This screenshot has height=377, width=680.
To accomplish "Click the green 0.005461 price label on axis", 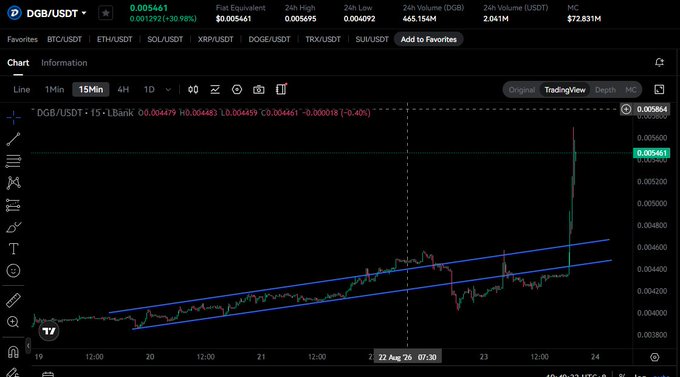I will click(651, 153).
